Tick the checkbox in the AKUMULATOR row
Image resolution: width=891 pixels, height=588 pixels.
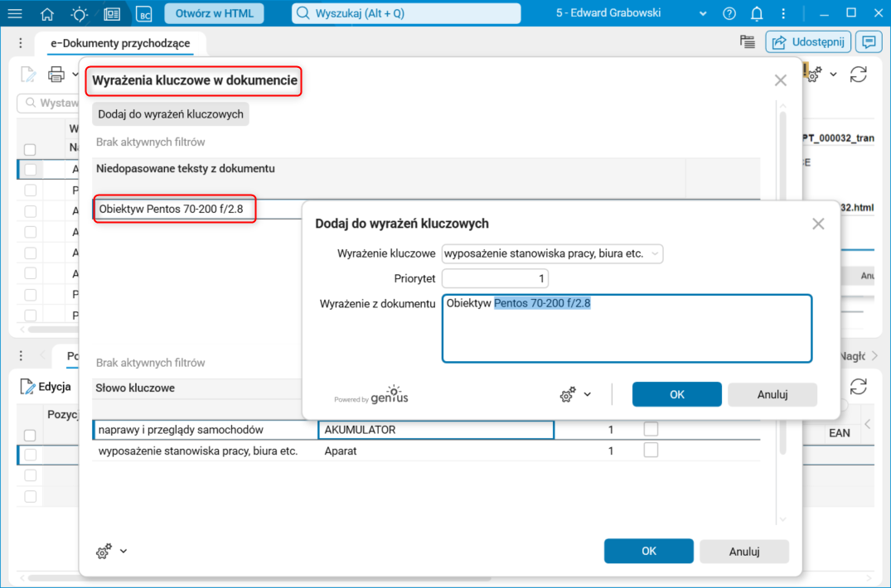click(651, 429)
